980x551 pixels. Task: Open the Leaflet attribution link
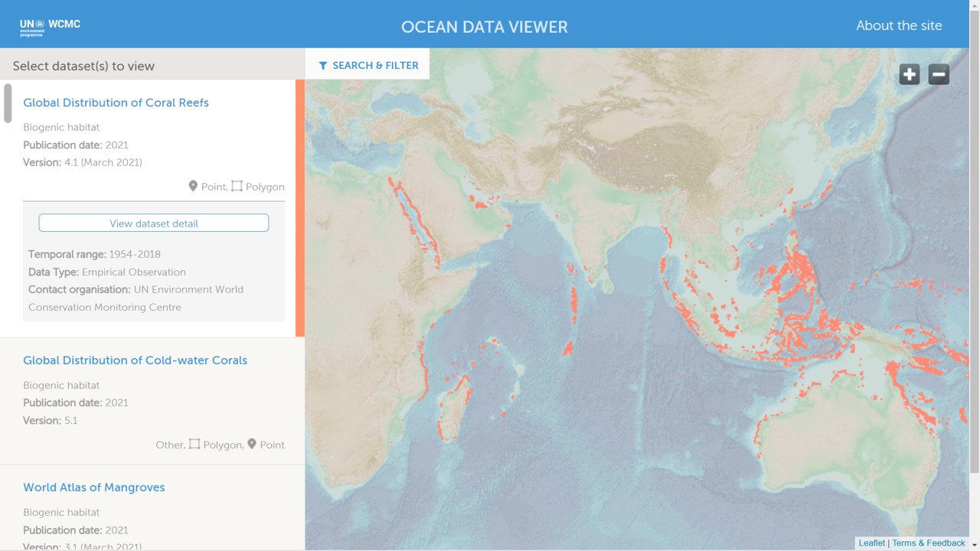[871, 543]
